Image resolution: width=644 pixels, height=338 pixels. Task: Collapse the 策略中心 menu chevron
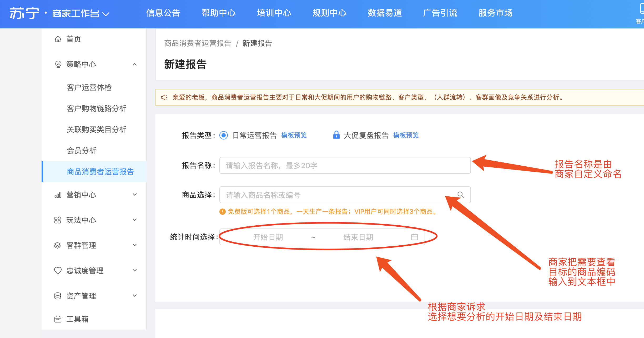point(135,64)
